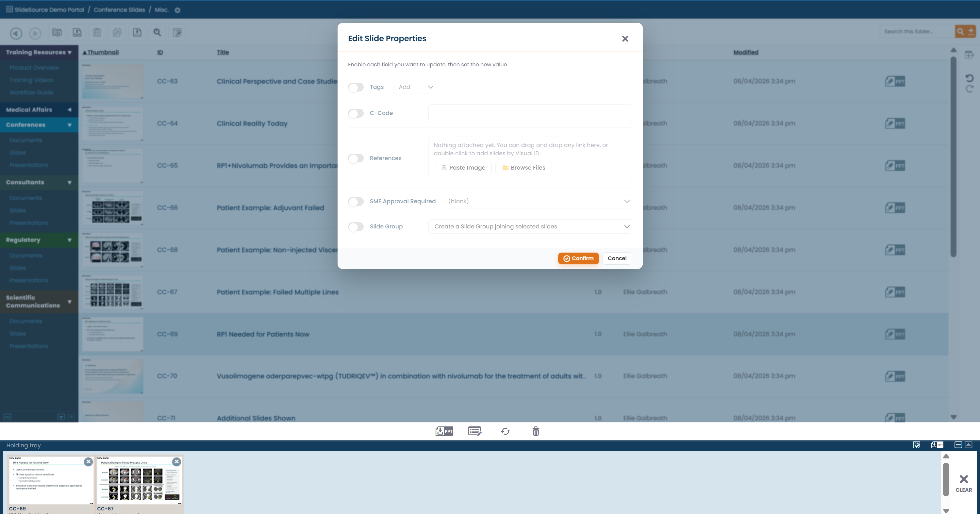Click the add panel icon at top right
The width and height of the screenshot is (980, 514).
(x=969, y=55)
